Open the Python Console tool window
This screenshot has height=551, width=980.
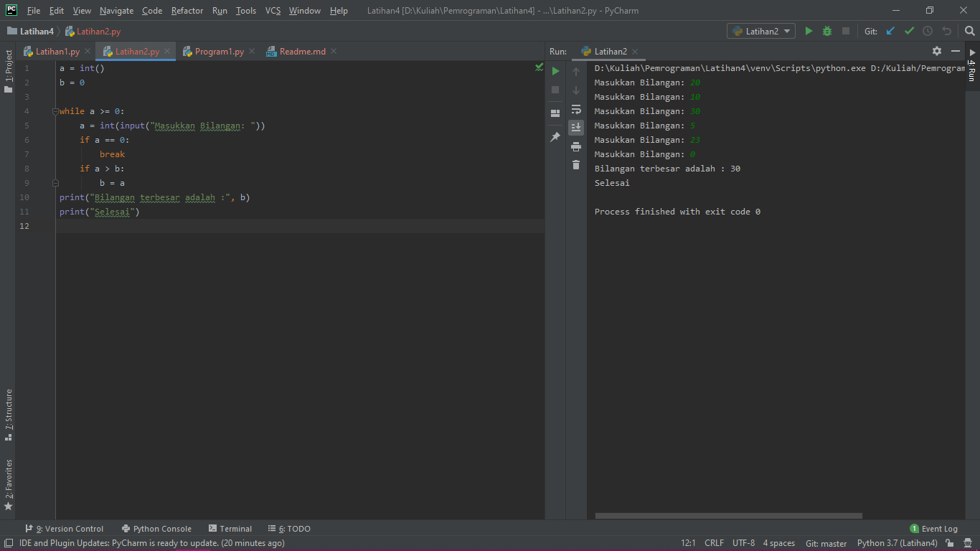point(156,529)
